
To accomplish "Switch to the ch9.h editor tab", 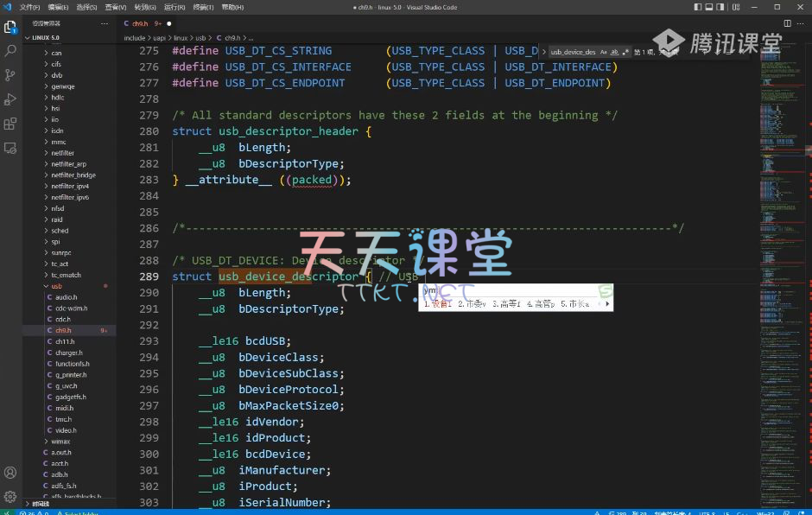I will click(143, 23).
